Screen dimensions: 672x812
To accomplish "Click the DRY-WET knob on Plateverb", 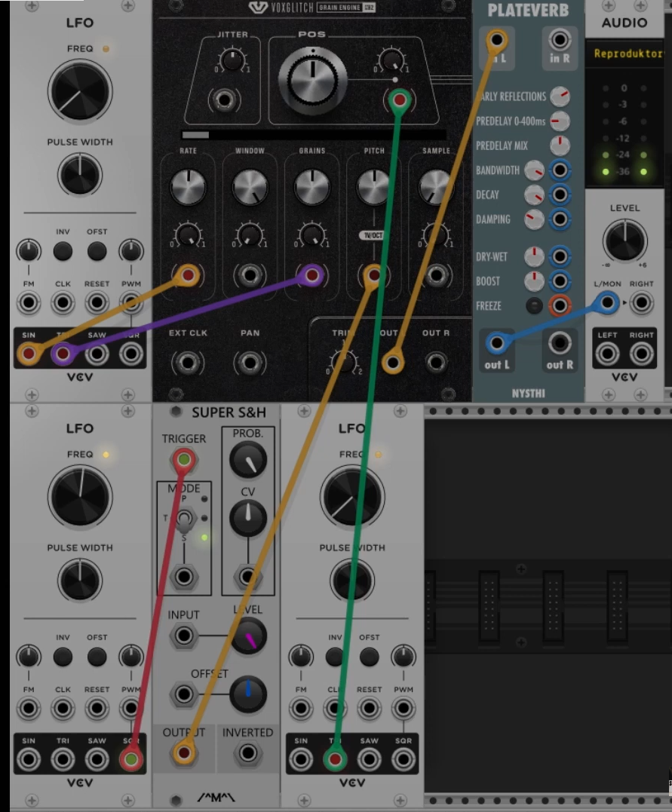I will coord(534,256).
